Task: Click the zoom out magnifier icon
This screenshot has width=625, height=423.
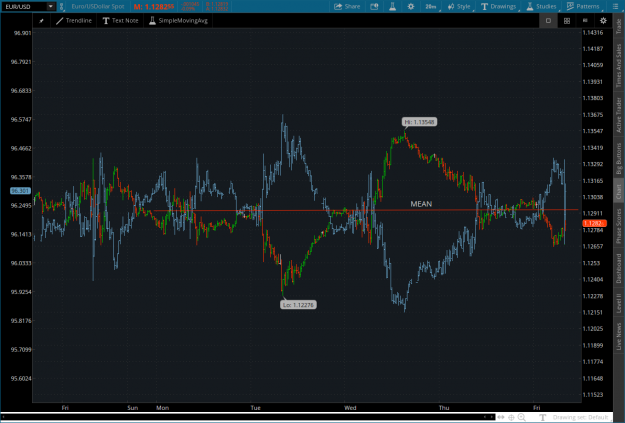Action: click(x=522, y=417)
